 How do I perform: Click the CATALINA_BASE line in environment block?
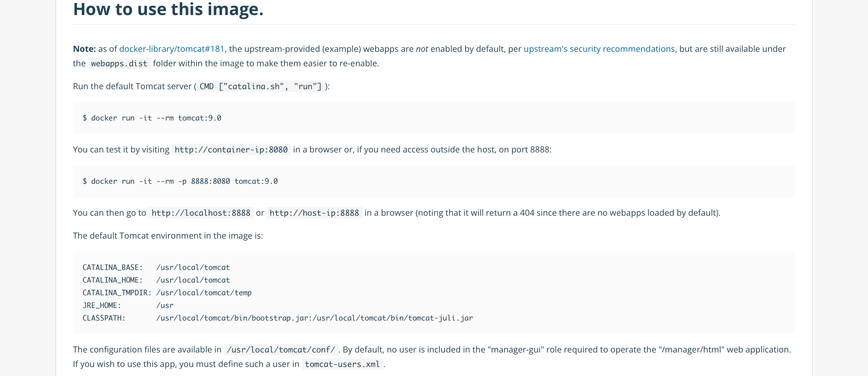coord(156,268)
